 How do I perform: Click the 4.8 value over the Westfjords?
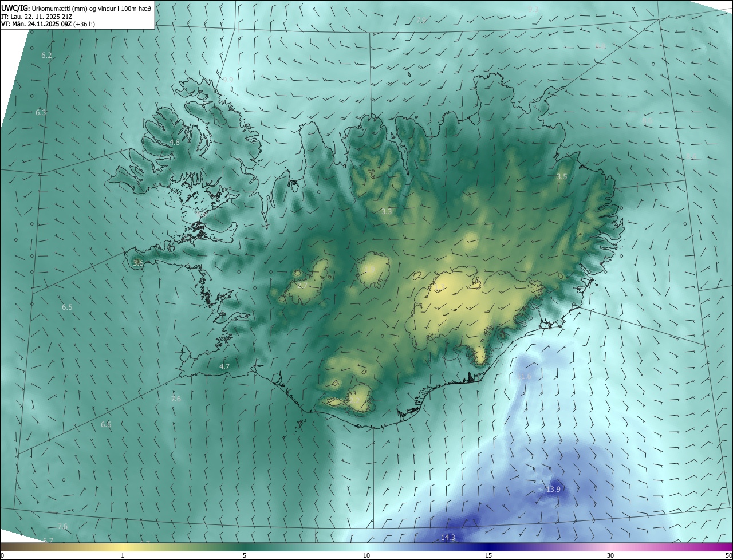[175, 142]
